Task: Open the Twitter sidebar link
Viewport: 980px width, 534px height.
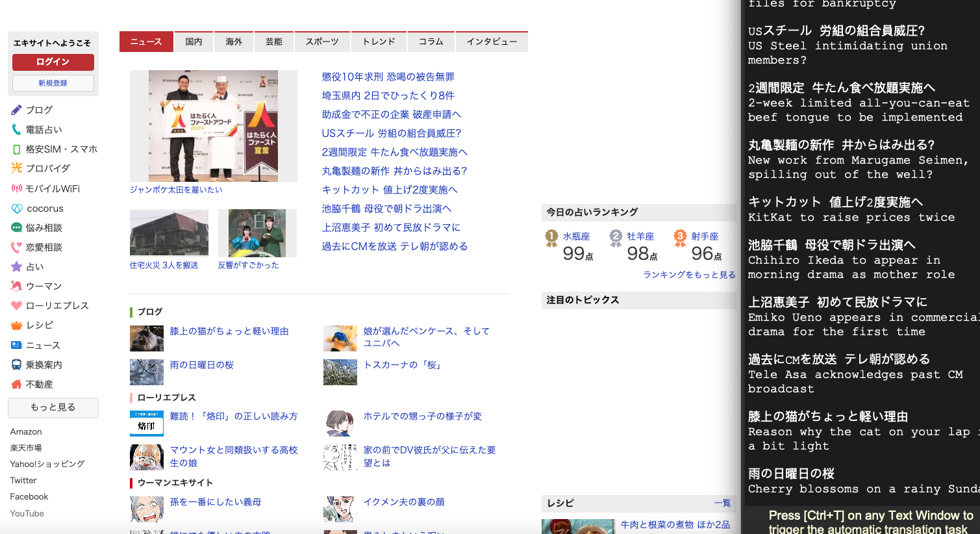Action: 23,480
